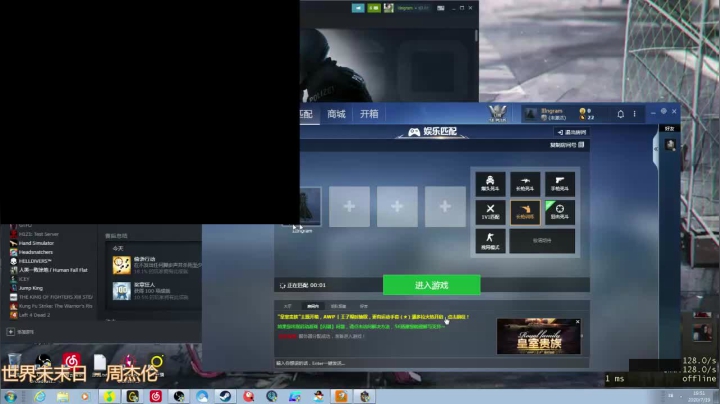
Task: Open Internet Explorer from the taskbar
Action: pyautogui.click(x=40, y=397)
